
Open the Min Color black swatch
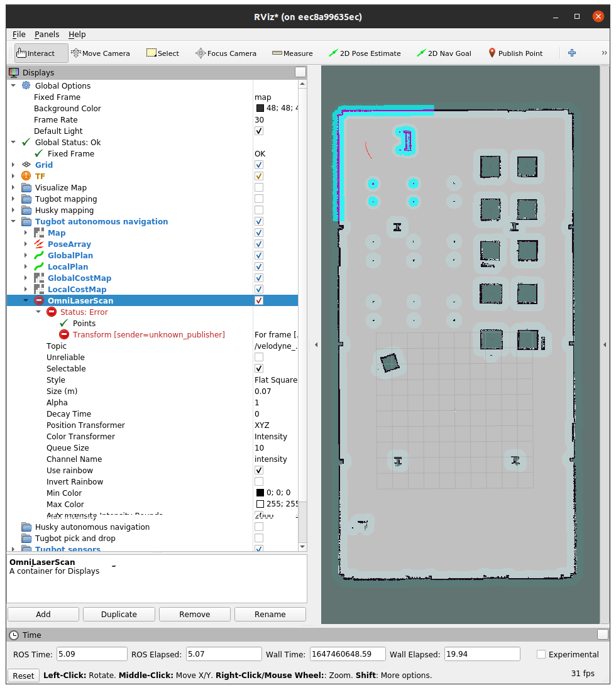pyautogui.click(x=260, y=493)
